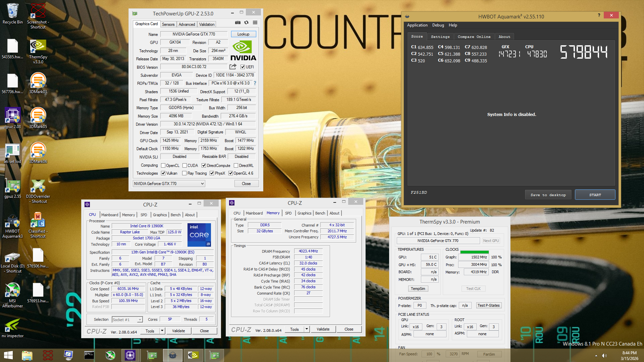
Task: Select D3DOverrider shortcut desktop icon
Action: click(38, 190)
